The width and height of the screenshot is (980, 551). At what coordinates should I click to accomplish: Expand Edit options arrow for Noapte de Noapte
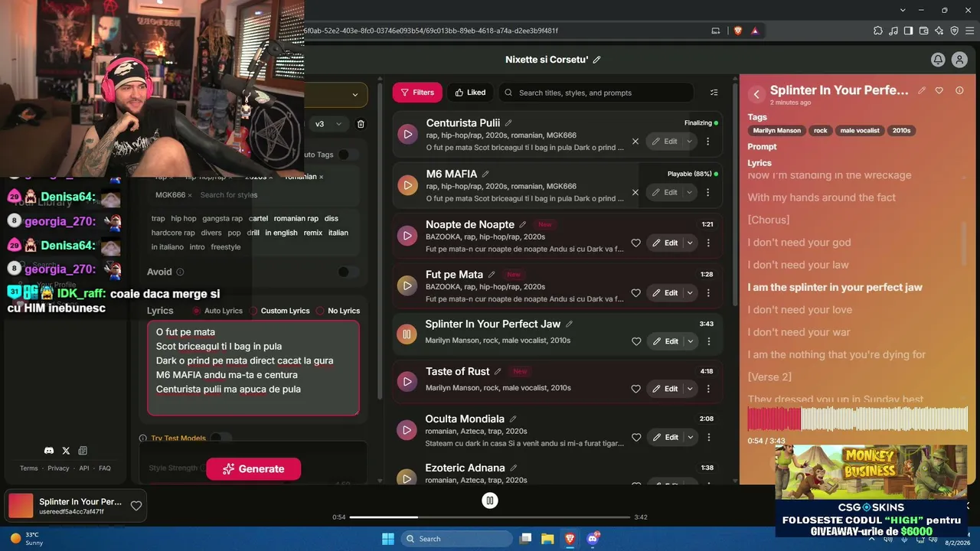pyautogui.click(x=690, y=243)
